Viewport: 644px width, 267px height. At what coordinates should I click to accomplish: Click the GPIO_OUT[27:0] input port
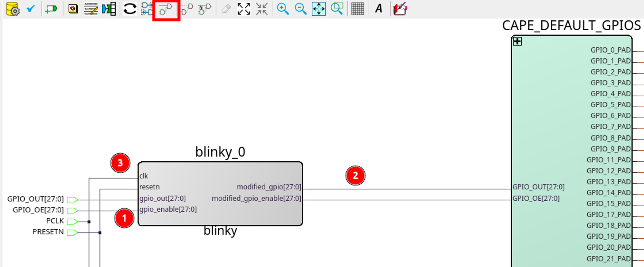click(72, 200)
